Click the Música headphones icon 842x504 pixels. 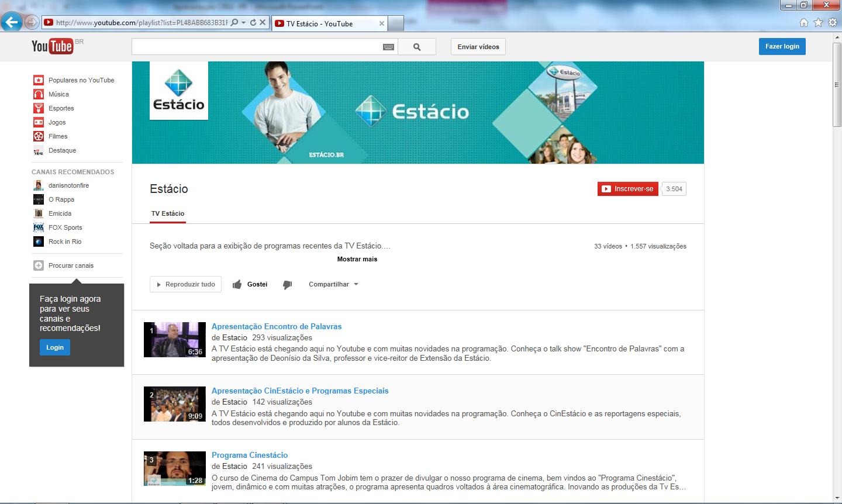[x=39, y=94]
